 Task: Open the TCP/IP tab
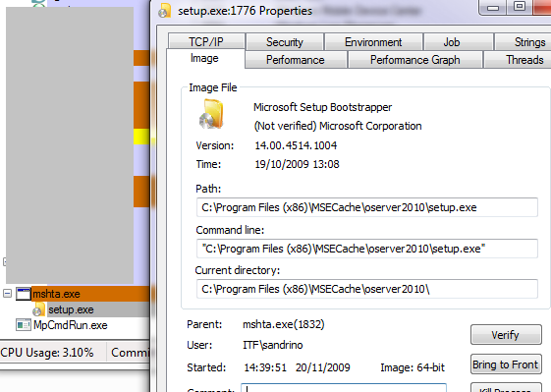click(206, 42)
